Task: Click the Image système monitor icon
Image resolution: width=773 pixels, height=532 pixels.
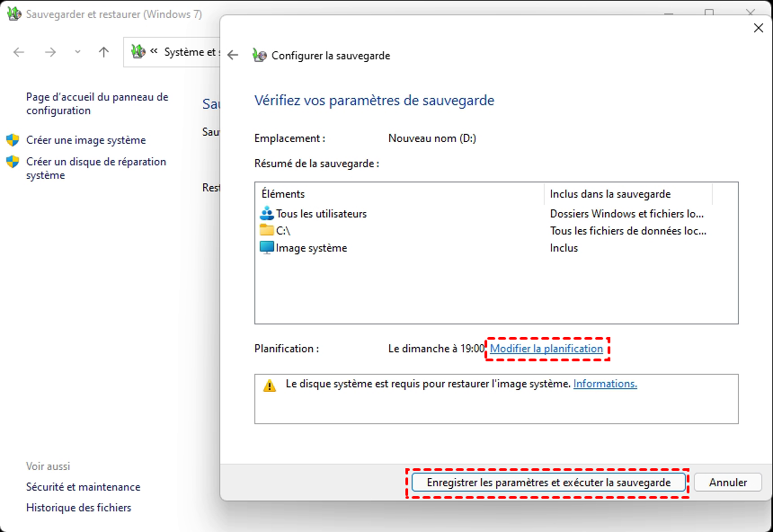Action: point(267,247)
